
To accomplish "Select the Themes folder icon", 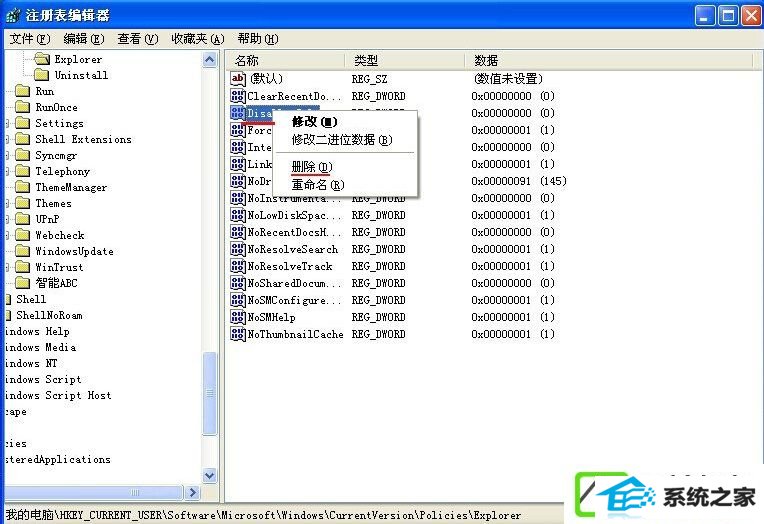I will pos(22,203).
